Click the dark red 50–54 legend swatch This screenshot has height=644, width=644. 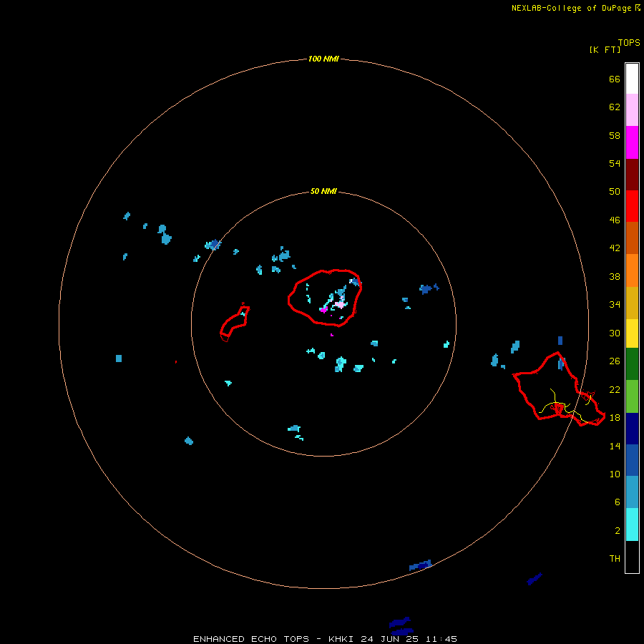(x=632, y=175)
